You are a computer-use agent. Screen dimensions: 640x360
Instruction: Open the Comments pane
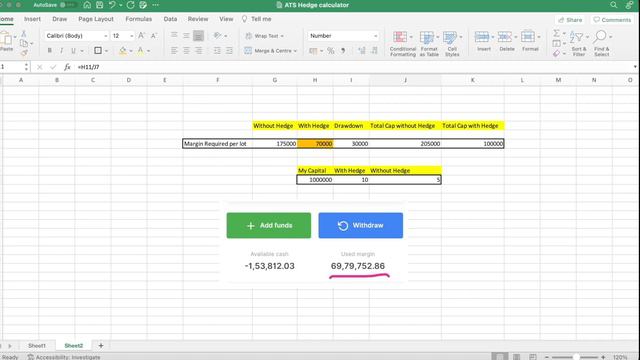click(612, 20)
